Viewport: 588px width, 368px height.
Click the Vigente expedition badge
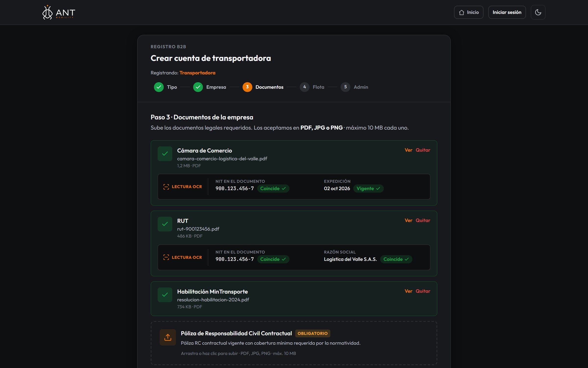pyautogui.click(x=368, y=188)
